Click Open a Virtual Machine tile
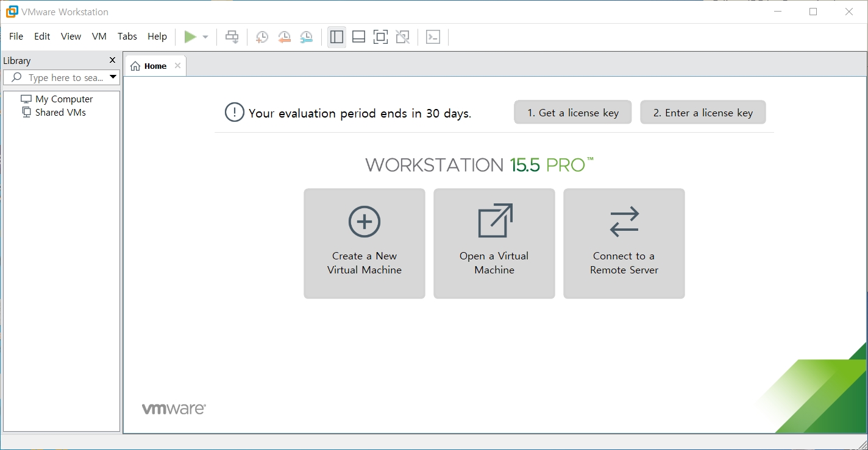Screen dimensions: 868x450 pos(494,244)
